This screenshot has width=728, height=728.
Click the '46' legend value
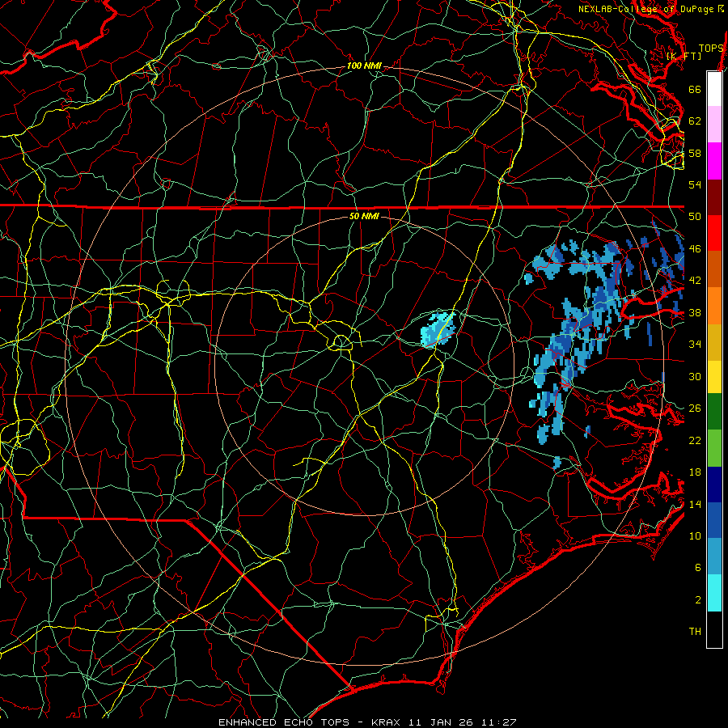tap(695, 249)
